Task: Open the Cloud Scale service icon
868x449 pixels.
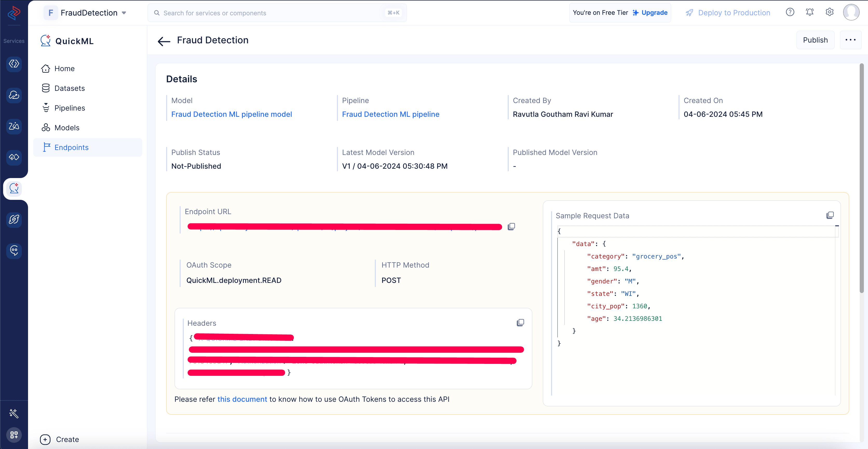Action: pos(14,95)
